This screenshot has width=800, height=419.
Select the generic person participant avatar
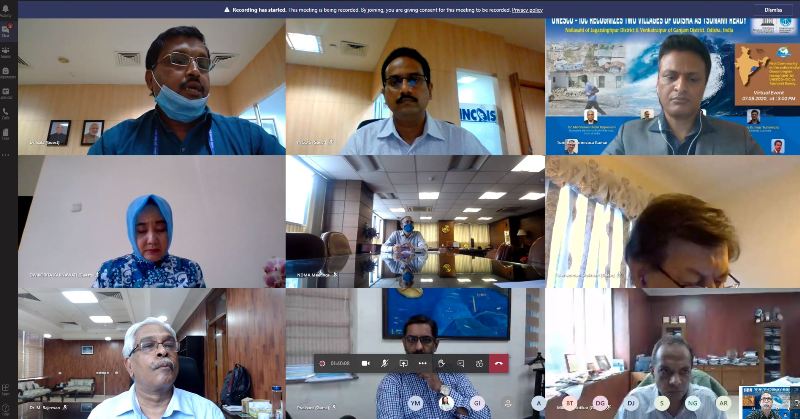(508, 403)
